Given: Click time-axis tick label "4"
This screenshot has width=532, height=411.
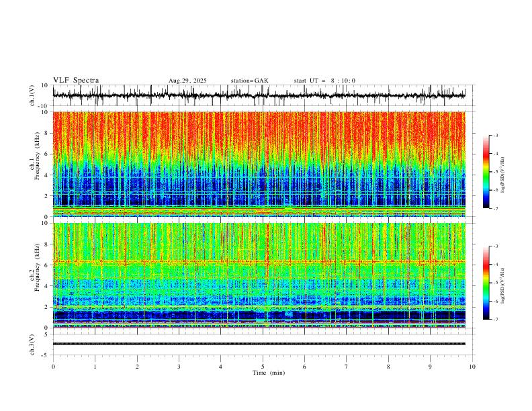Looking at the screenshot, I should point(220,367).
